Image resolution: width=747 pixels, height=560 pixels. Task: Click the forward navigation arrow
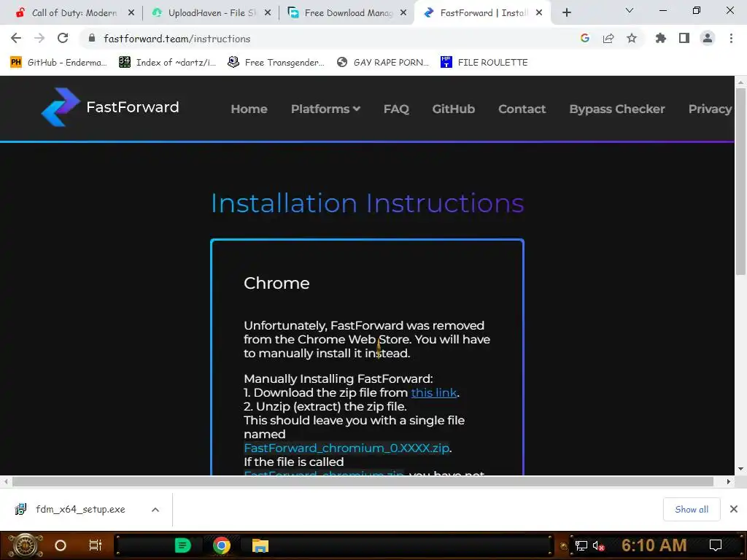point(39,38)
